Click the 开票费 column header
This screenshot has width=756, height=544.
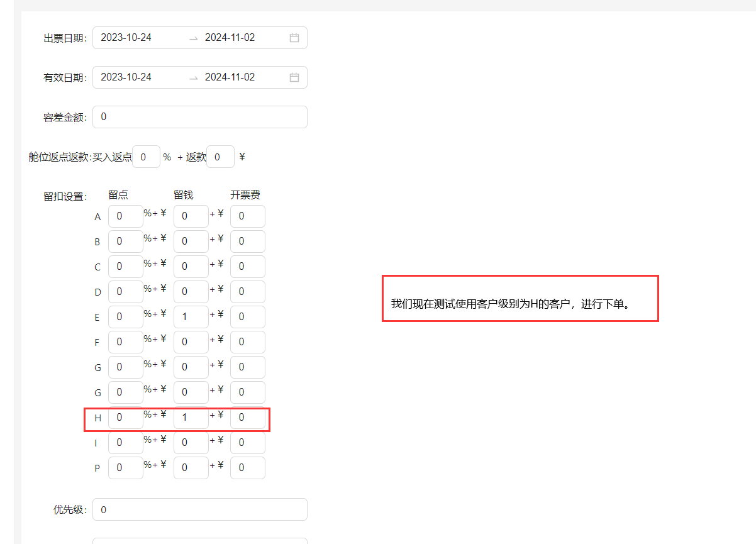(x=245, y=195)
